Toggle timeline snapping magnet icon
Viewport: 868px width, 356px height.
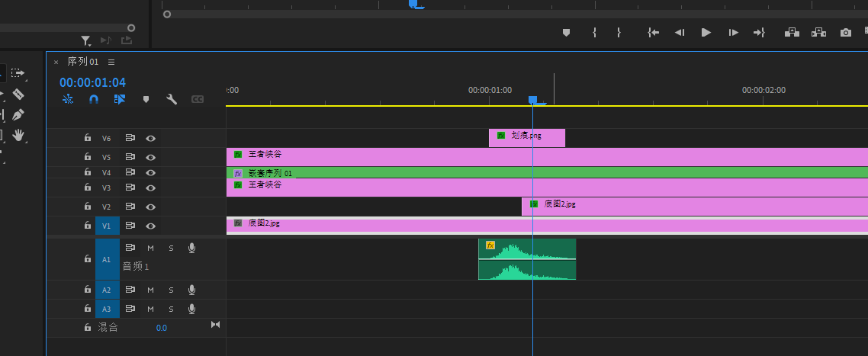coord(94,99)
